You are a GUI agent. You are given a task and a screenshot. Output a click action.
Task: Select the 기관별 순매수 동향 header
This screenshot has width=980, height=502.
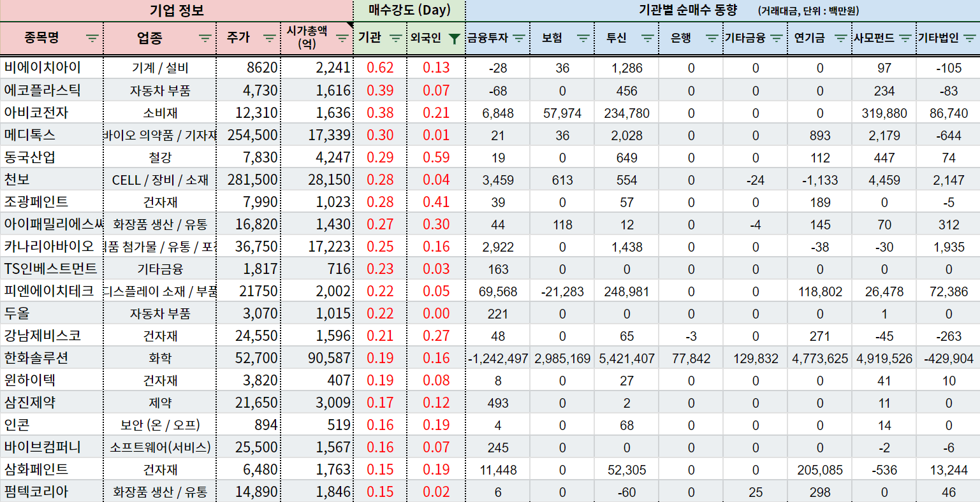pos(723,10)
